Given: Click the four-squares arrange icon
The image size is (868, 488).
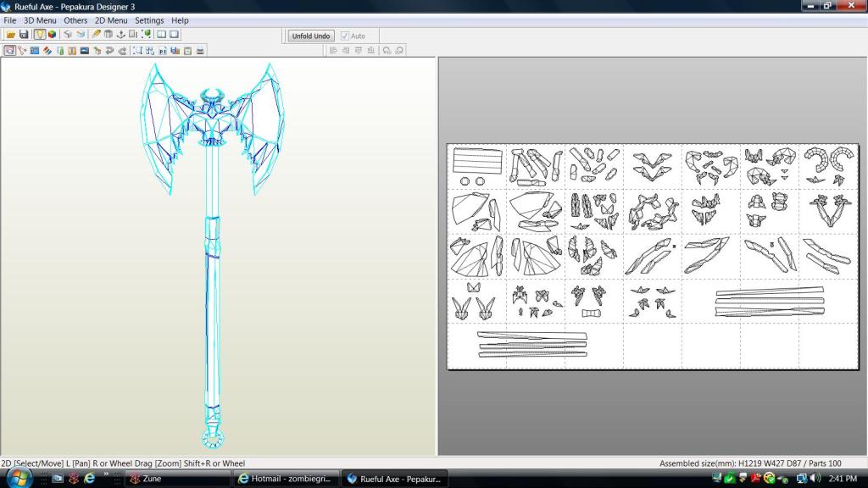Looking at the screenshot, I should [149, 50].
